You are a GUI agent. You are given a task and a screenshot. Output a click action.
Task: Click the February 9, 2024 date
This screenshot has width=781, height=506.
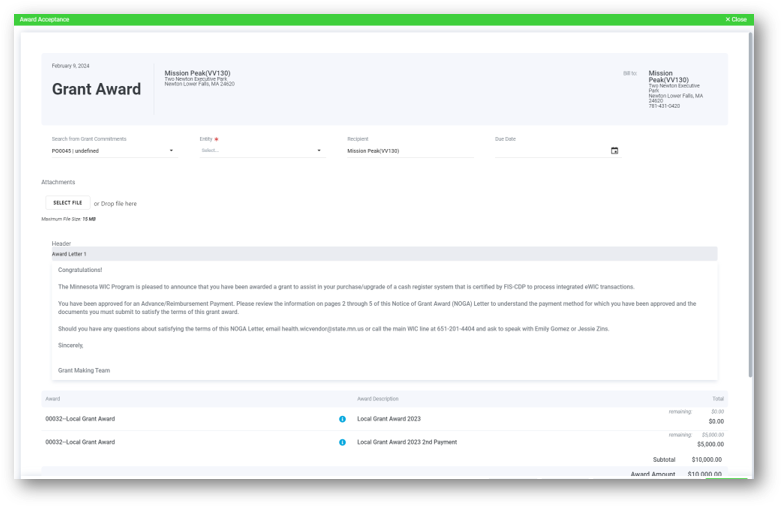tap(71, 66)
